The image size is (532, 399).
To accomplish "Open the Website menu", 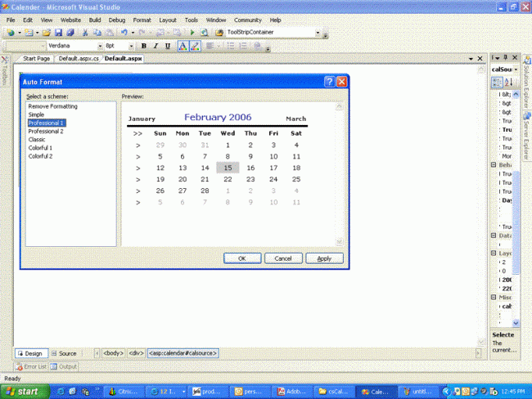I will click(70, 20).
